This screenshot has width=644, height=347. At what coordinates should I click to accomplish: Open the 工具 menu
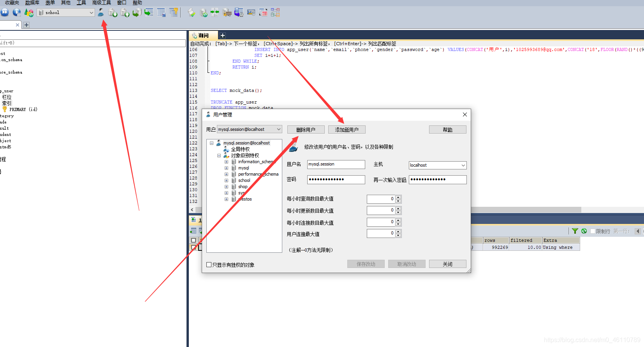coord(81,3)
